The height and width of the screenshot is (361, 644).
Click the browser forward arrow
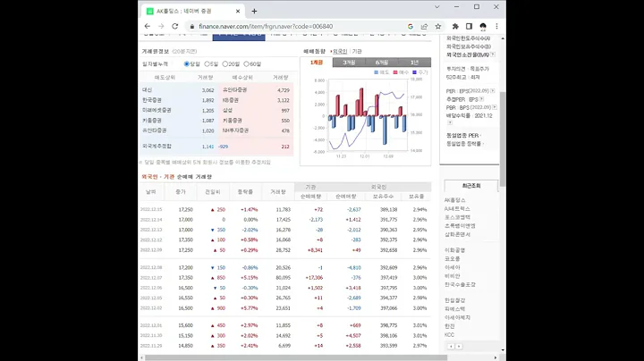[x=161, y=26]
